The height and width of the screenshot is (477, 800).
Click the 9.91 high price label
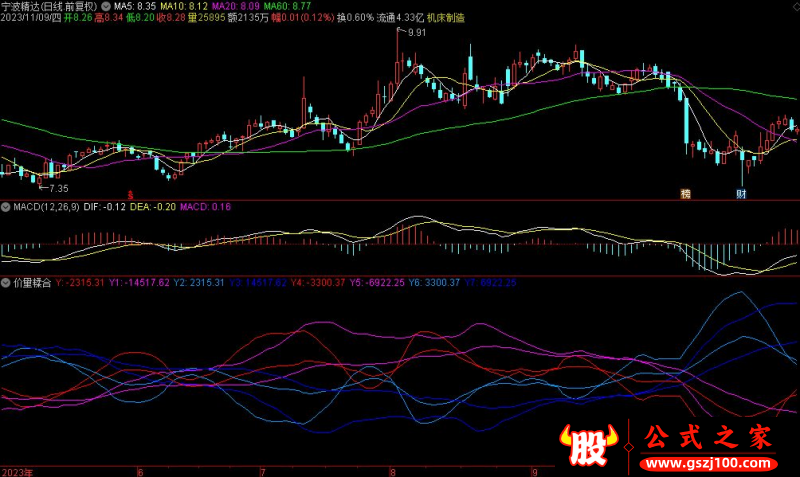pos(417,33)
